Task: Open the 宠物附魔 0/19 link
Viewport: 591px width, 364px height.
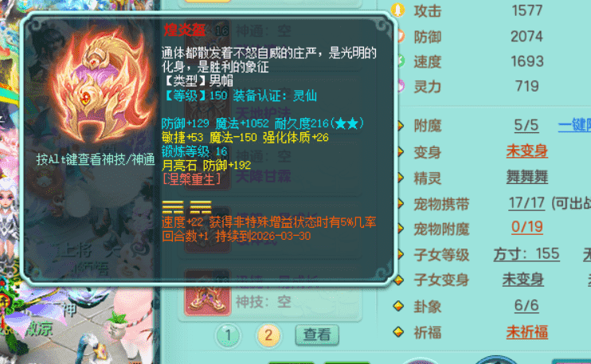Action: [526, 227]
